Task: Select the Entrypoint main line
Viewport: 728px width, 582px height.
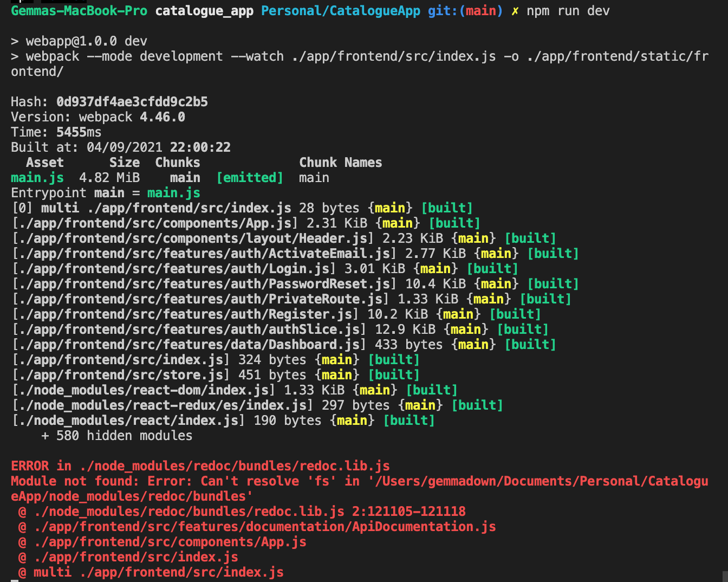Action: click(x=105, y=192)
